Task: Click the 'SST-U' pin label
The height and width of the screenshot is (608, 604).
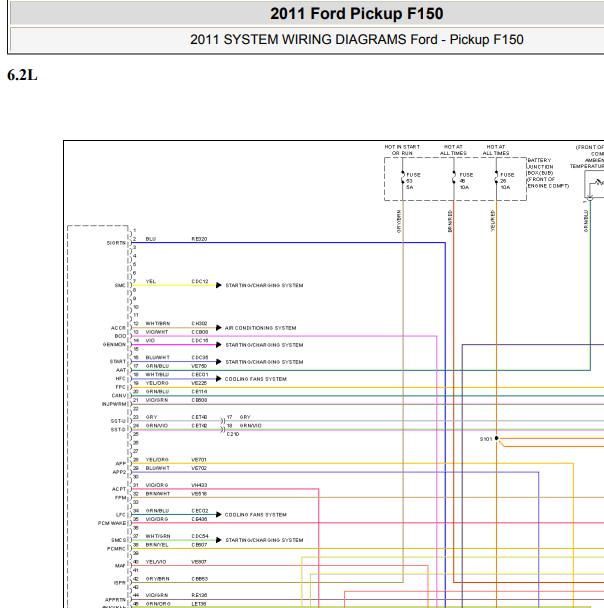Action: tap(118, 421)
